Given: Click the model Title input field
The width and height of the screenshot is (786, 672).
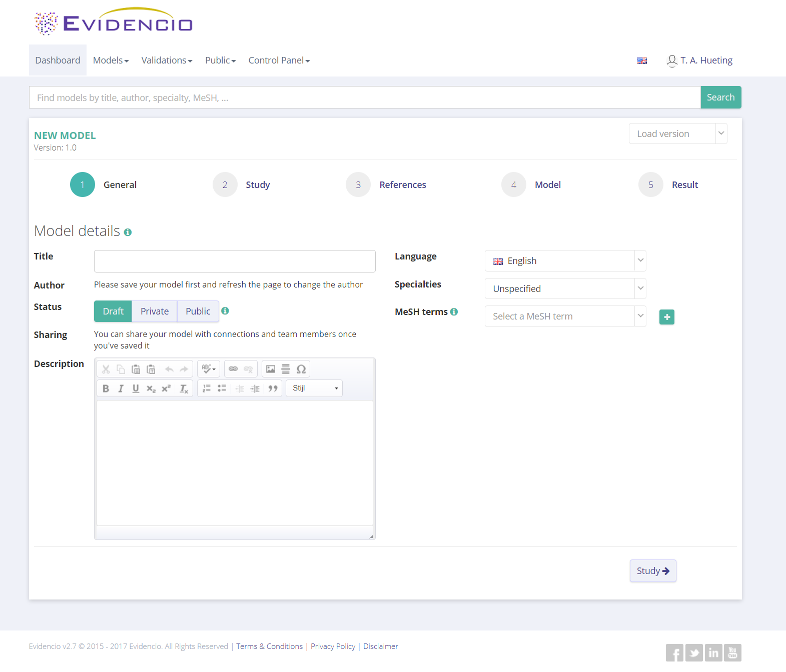Looking at the screenshot, I should coord(235,261).
